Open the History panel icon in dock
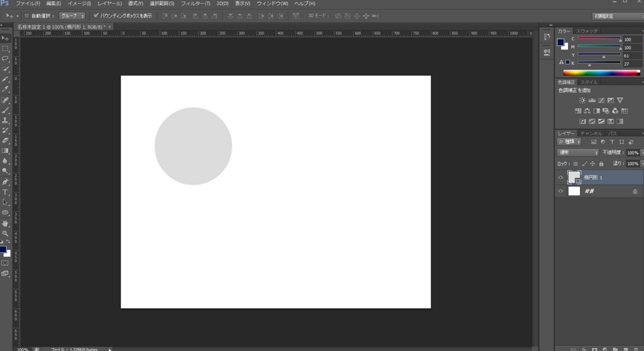This screenshot has width=644, height=351. (547, 37)
